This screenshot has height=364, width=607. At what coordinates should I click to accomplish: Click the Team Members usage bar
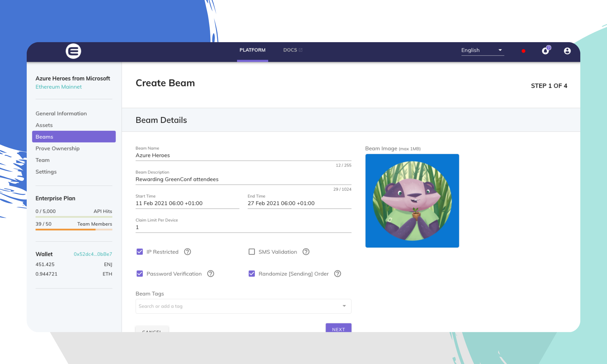click(x=74, y=230)
